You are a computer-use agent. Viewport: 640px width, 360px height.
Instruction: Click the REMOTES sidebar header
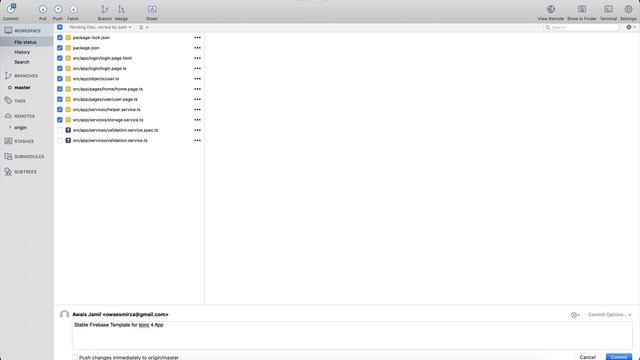click(20, 116)
